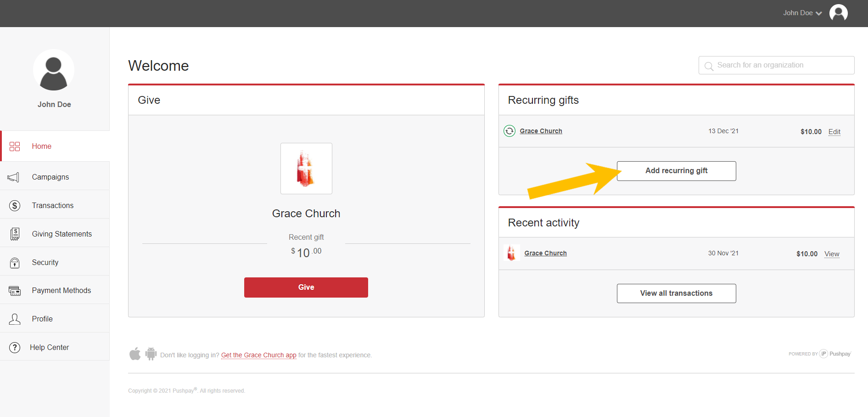Click the John Doe name under avatar
868x417 pixels.
tap(54, 104)
